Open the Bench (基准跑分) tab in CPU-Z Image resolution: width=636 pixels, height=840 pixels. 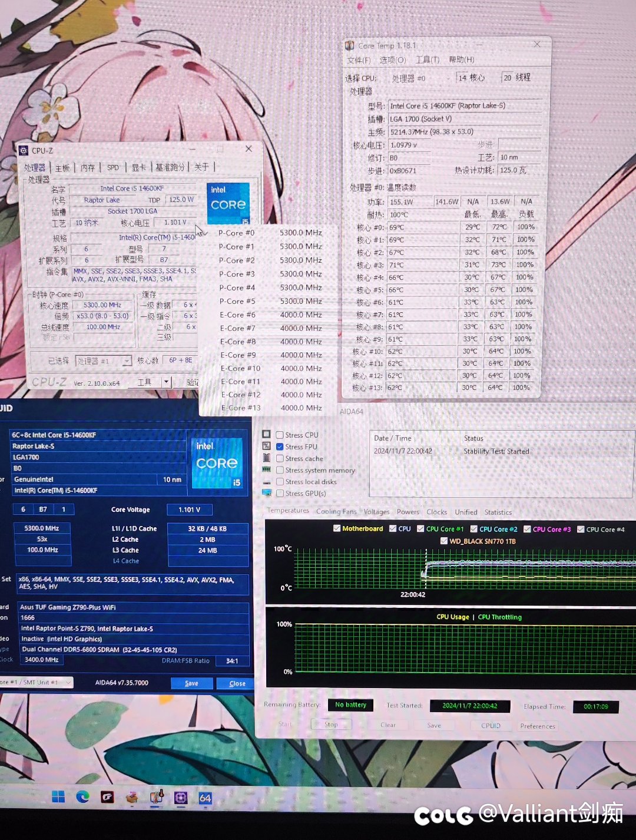[x=170, y=168]
